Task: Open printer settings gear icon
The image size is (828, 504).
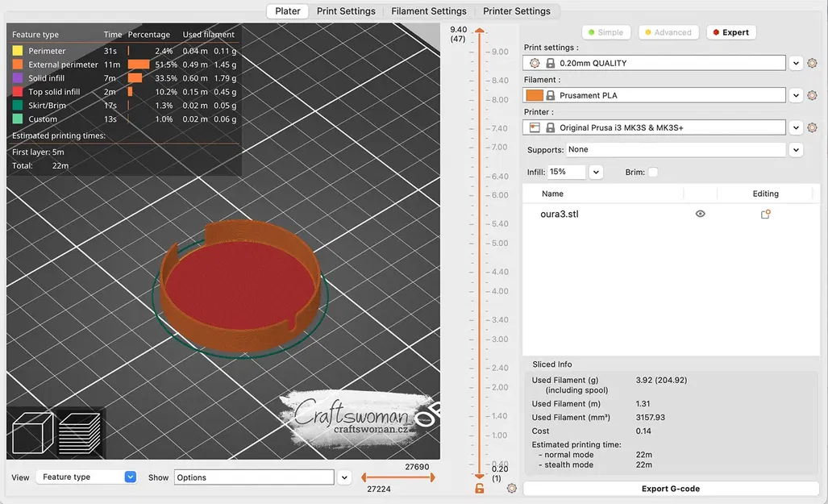Action: click(x=812, y=127)
